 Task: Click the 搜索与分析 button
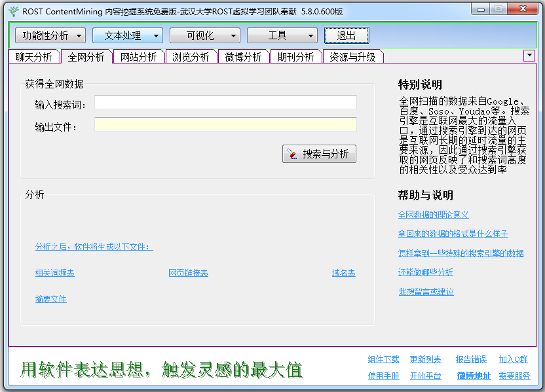pyautogui.click(x=319, y=154)
